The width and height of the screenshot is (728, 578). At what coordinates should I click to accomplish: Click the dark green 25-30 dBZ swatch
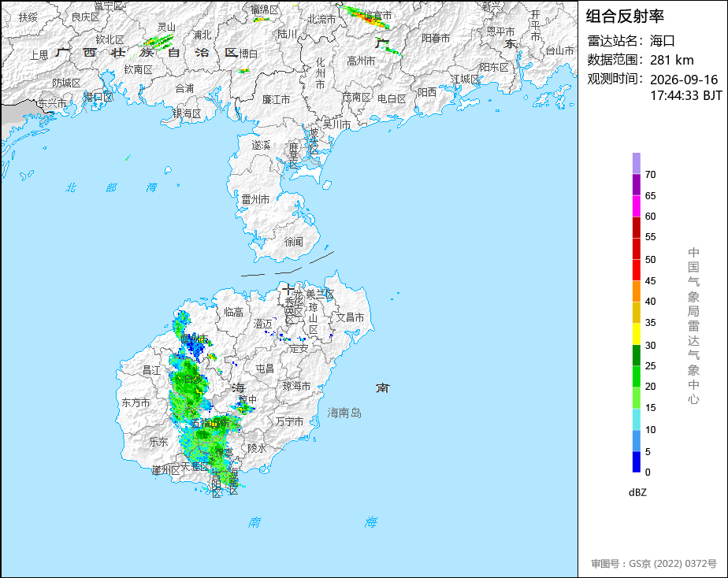click(636, 355)
